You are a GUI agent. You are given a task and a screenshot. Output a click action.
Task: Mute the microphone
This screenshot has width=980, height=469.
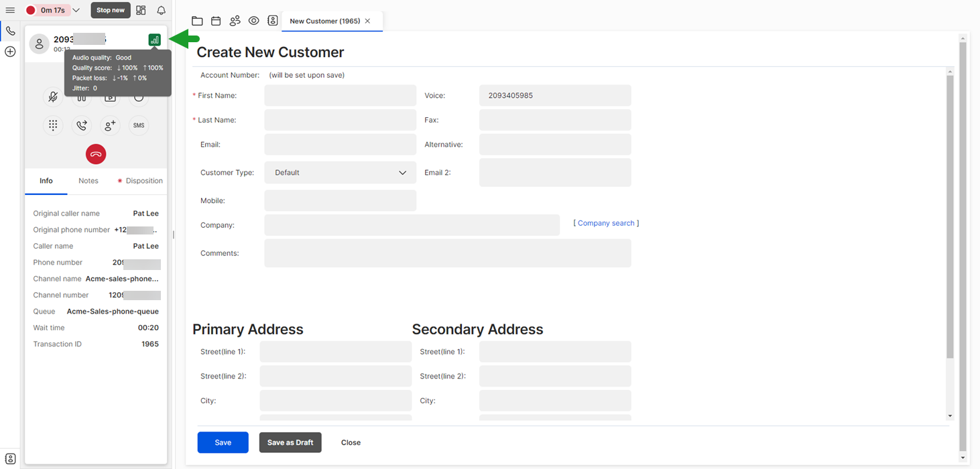tap(53, 97)
